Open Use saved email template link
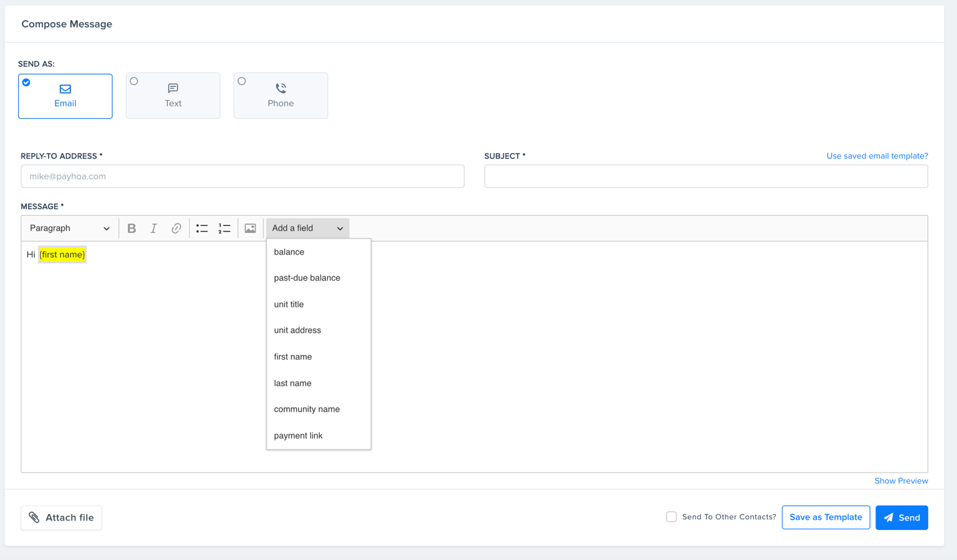Image resolution: width=957 pixels, height=560 pixels. pos(877,156)
